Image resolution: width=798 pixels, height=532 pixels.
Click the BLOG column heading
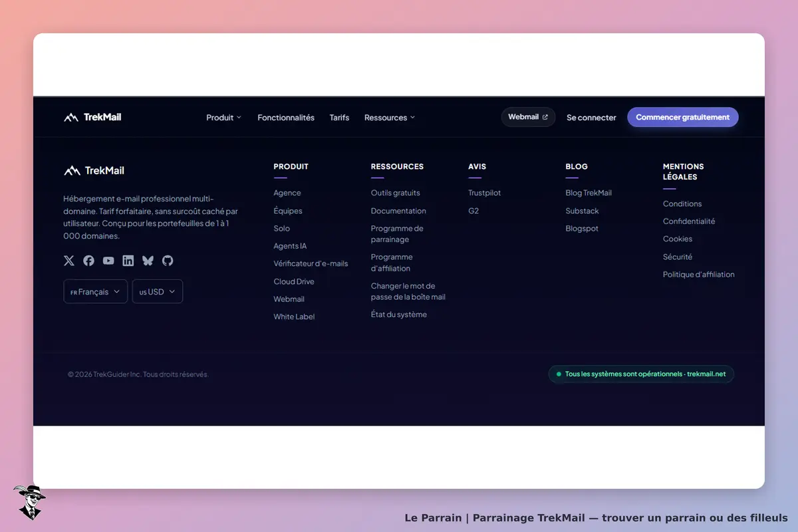pyautogui.click(x=577, y=166)
